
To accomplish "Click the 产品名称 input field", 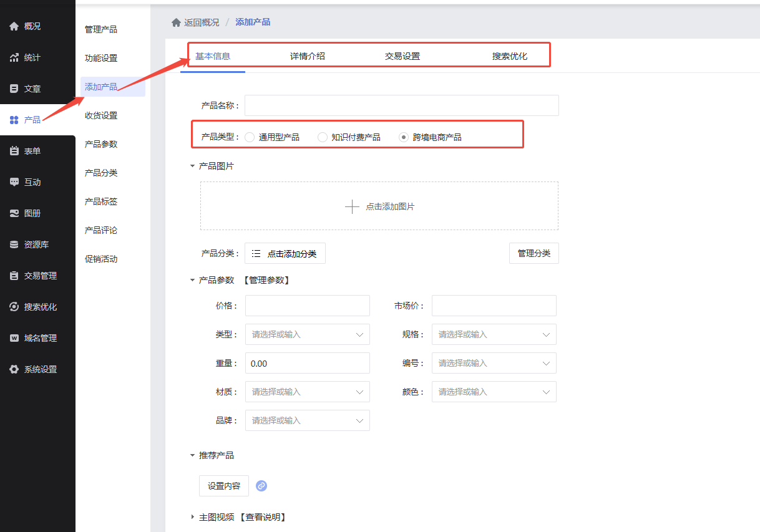I will coord(401,105).
